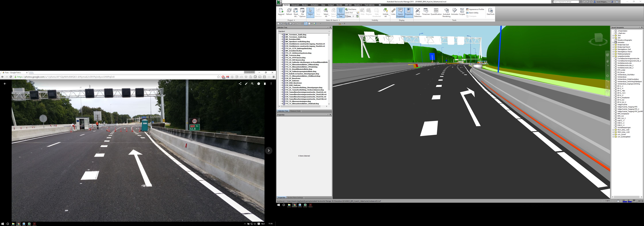Expand INF_Portalen.DWG in the Selection Tree
Image resolution: width=644 pixels, height=226 pixels.
click(282, 39)
